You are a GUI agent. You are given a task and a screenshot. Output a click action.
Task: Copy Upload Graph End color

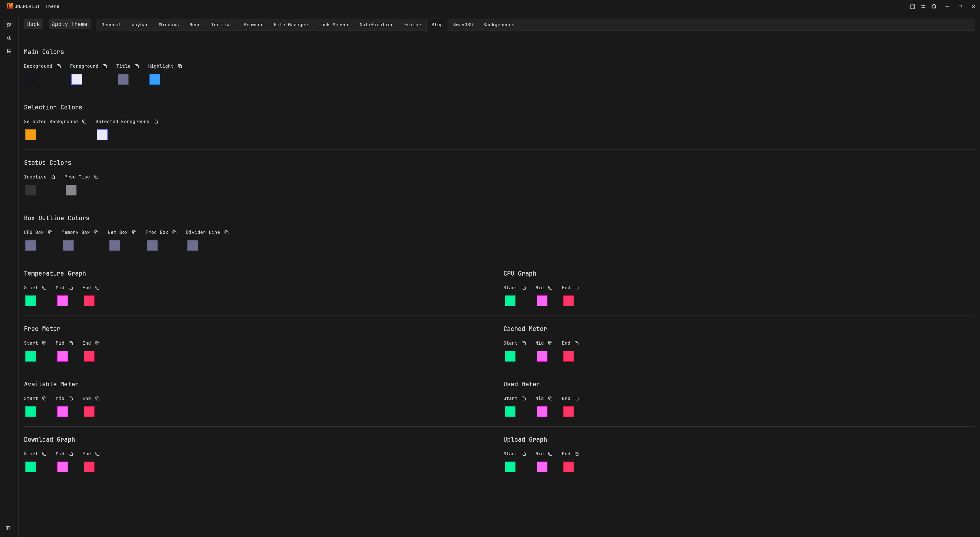coord(577,454)
